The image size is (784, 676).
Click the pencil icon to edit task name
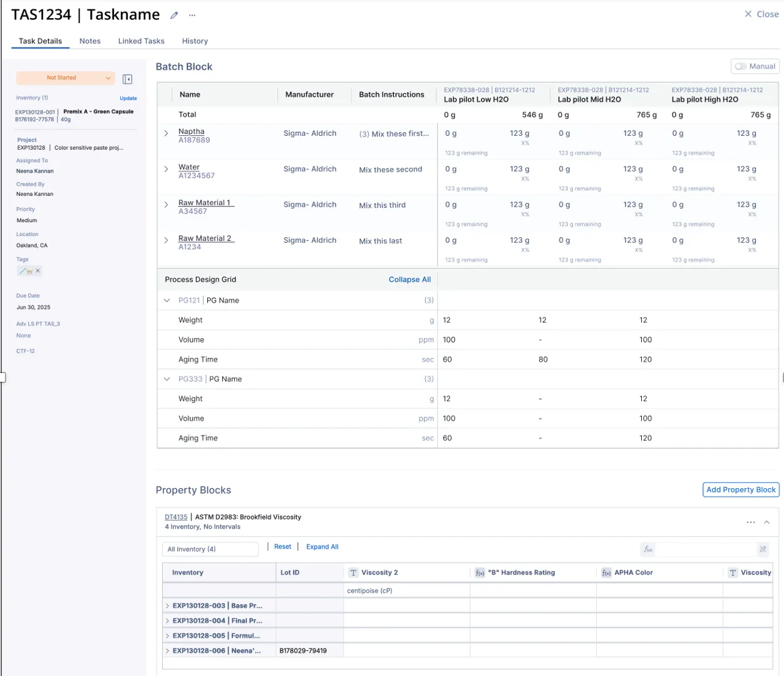tap(174, 15)
